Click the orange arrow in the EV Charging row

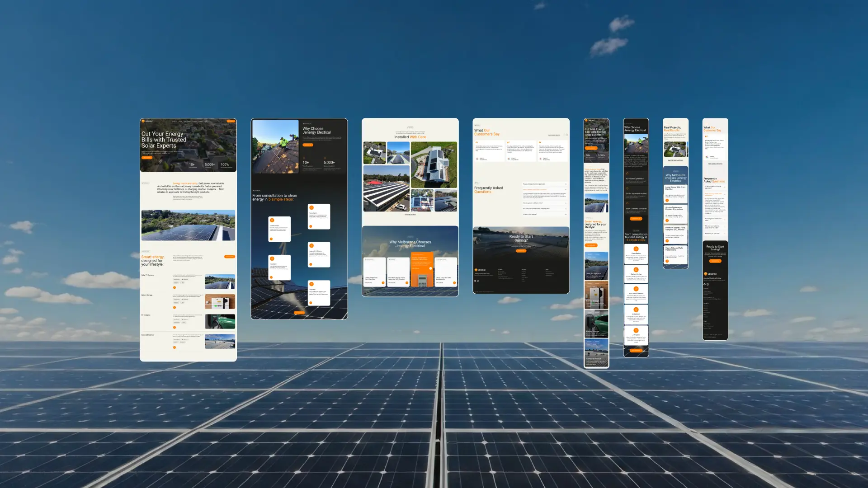click(175, 328)
